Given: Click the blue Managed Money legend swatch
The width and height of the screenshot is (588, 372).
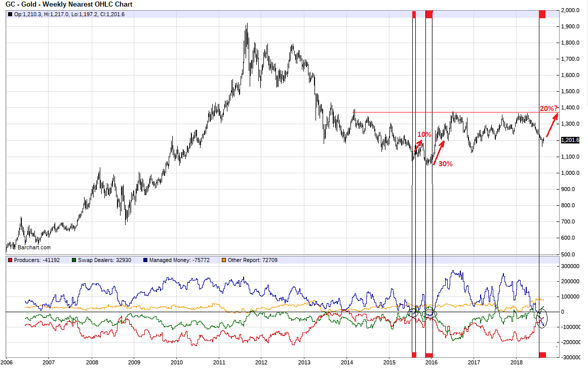Looking at the screenshot, I should [145, 260].
